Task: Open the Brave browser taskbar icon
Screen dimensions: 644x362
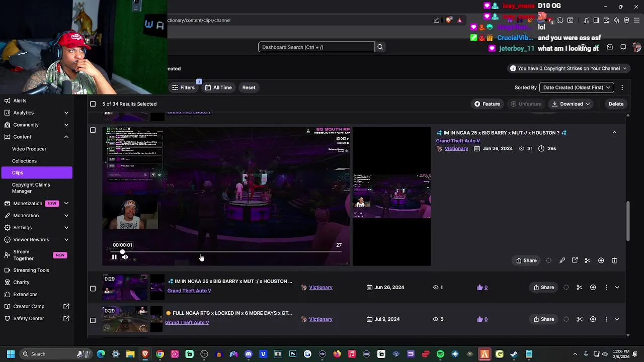Action: coord(145,354)
